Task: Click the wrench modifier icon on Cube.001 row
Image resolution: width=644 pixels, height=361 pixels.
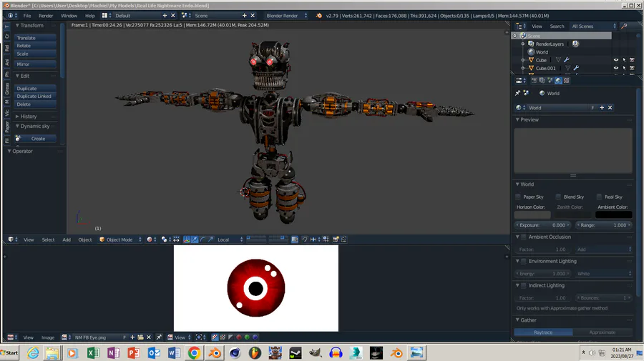Action: pos(576,68)
